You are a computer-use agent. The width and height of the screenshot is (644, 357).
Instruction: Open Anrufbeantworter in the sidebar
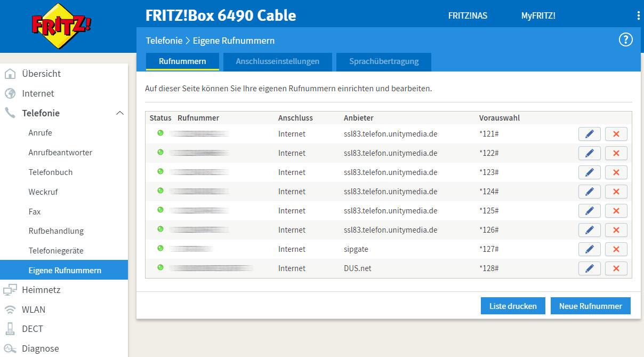click(60, 153)
